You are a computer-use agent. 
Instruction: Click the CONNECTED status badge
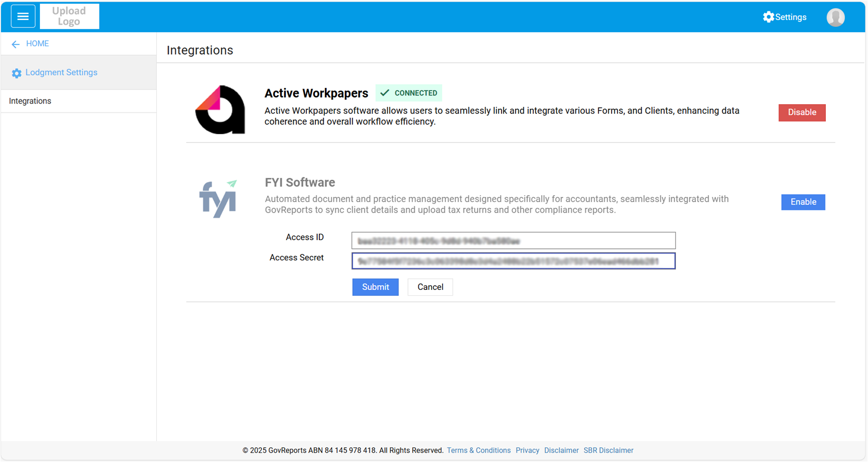tap(408, 93)
